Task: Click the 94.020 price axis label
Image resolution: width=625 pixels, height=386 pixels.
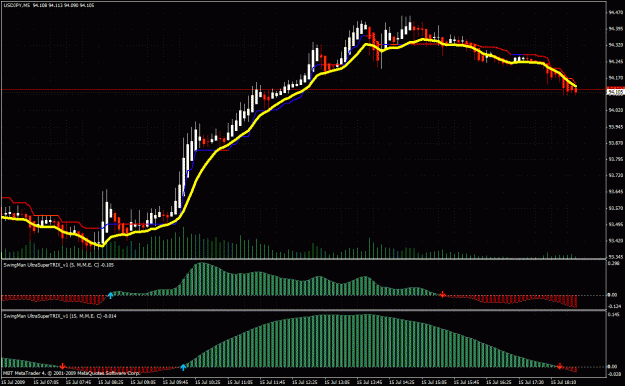Action: coord(615,110)
